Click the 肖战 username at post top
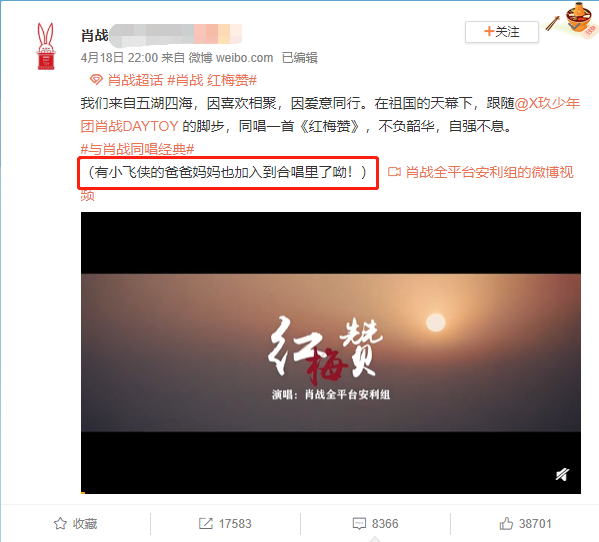Screen dimensions: 599x542 [x=94, y=36]
